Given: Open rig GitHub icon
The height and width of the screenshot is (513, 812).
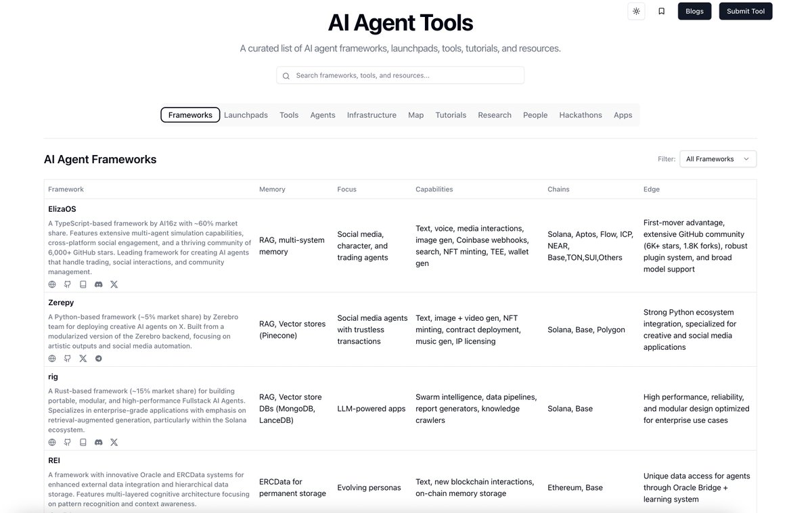Looking at the screenshot, I should pos(68,442).
